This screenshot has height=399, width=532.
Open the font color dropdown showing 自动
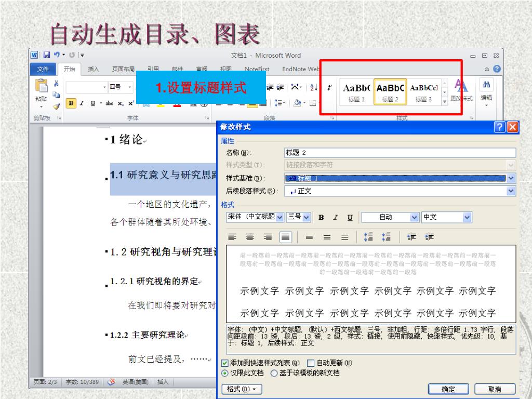click(414, 217)
